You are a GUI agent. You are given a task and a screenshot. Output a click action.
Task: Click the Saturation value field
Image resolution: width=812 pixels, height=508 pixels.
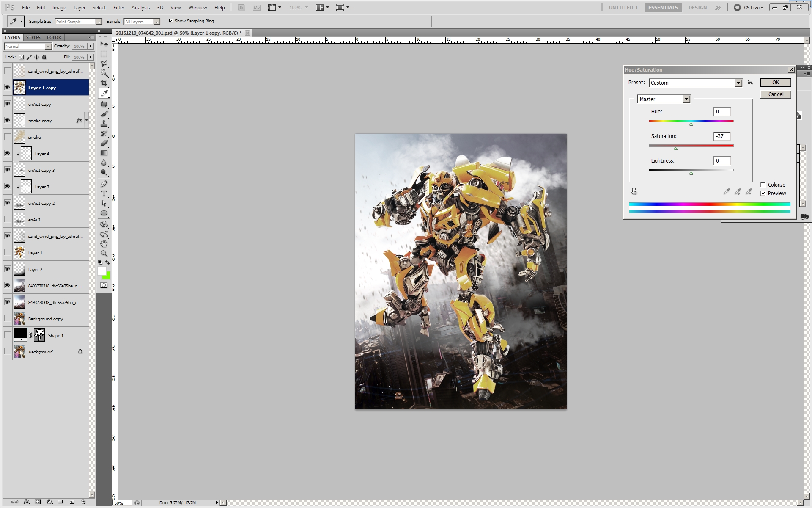click(722, 136)
